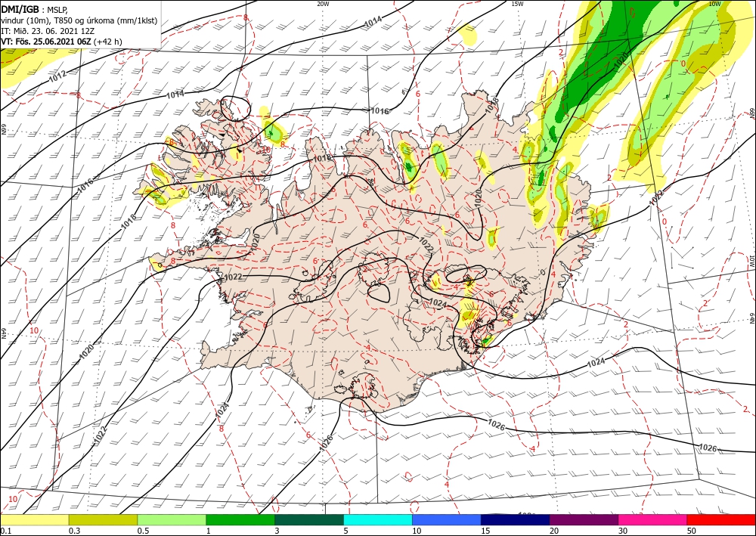Screen dimensions: 756x536
Task: Click the red above-50 legend band
Action: pos(721,519)
